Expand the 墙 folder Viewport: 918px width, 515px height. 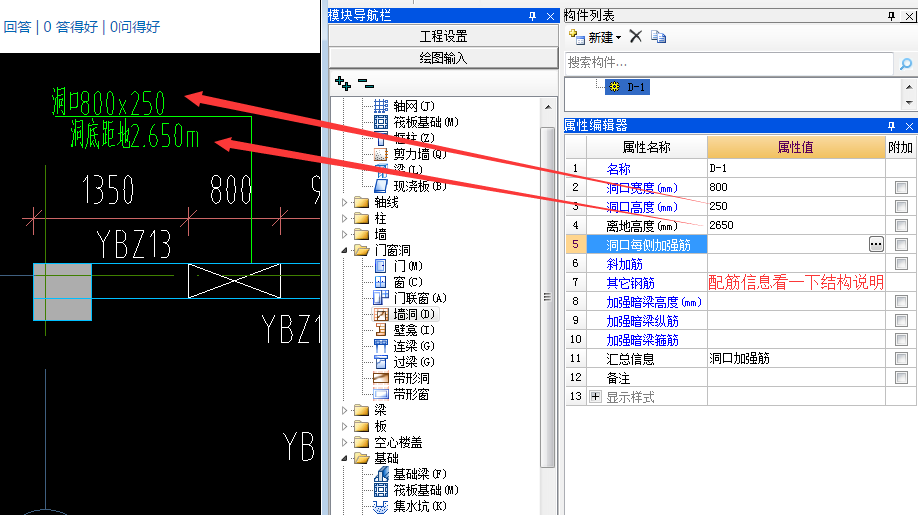tap(344, 234)
